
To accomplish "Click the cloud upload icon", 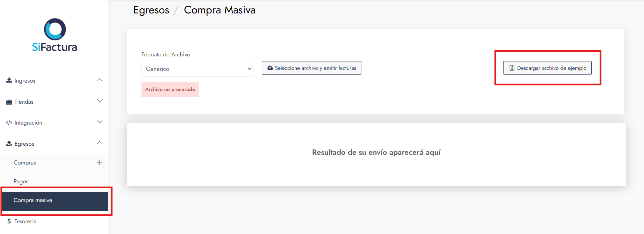I will [270, 68].
